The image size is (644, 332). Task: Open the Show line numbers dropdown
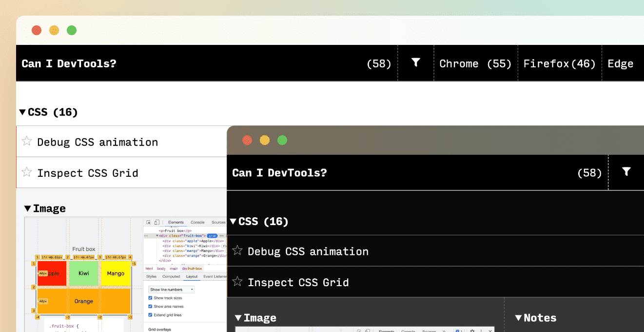pyautogui.click(x=172, y=290)
